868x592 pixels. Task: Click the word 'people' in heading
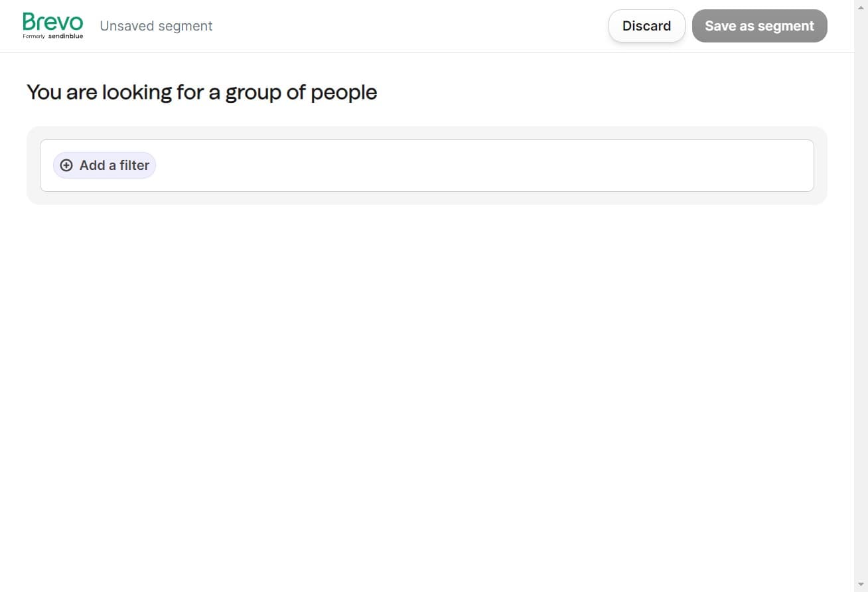[344, 92]
